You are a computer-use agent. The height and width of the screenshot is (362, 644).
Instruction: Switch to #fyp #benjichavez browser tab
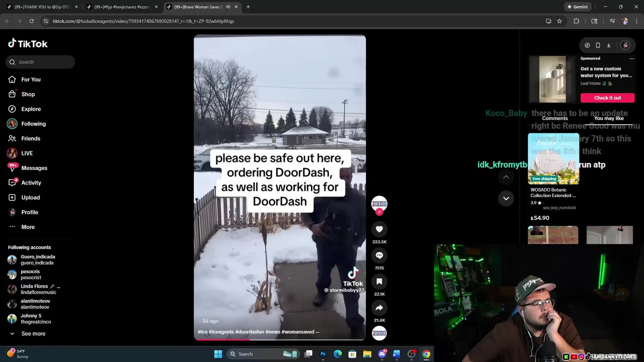[x=122, y=7]
